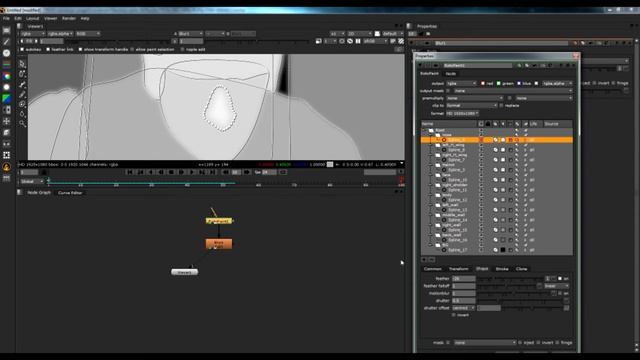Open the format HD 1920x1080 dropdown
The width and height of the screenshot is (640, 360).
click(462, 113)
